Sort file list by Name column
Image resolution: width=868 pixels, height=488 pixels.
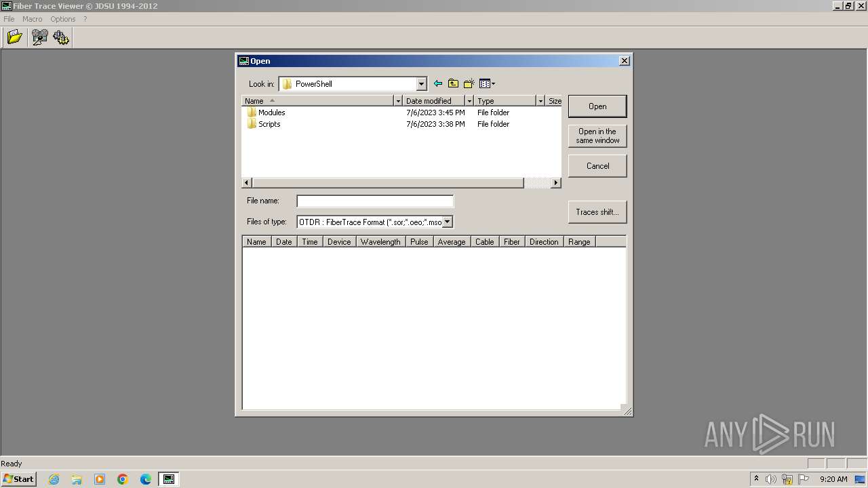pyautogui.click(x=318, y=101)
